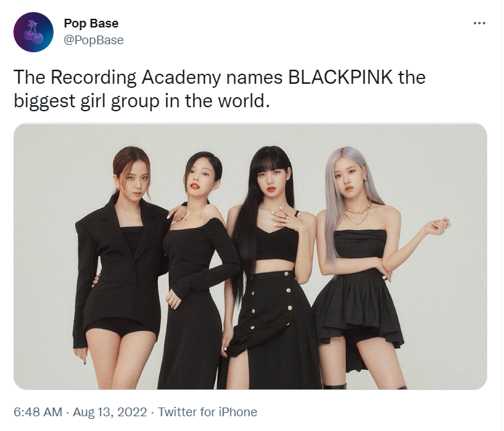
Task: Open the three-dot more options menu
Action: [479, 23]
